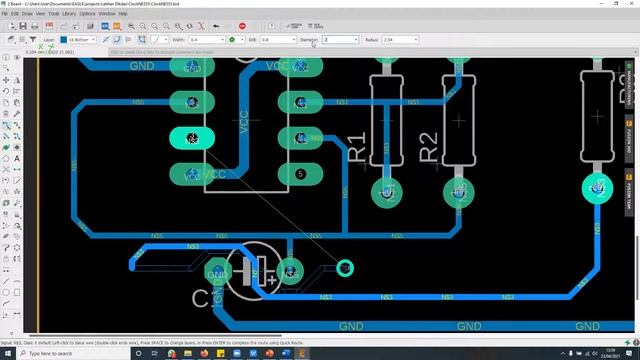Select straight wire miter style
640x360 pixels.
click(106, 40)
